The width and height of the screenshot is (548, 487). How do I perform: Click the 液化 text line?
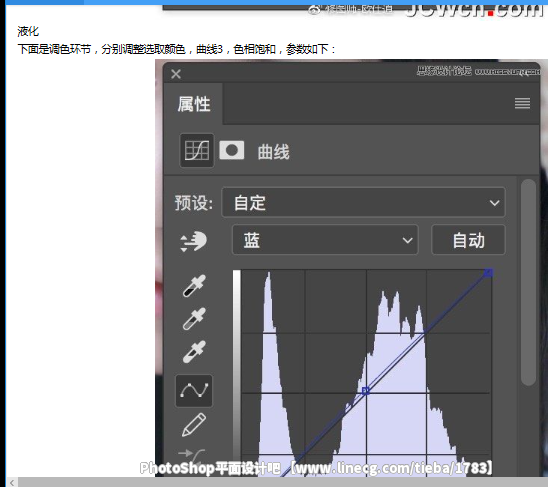[28, 31]
